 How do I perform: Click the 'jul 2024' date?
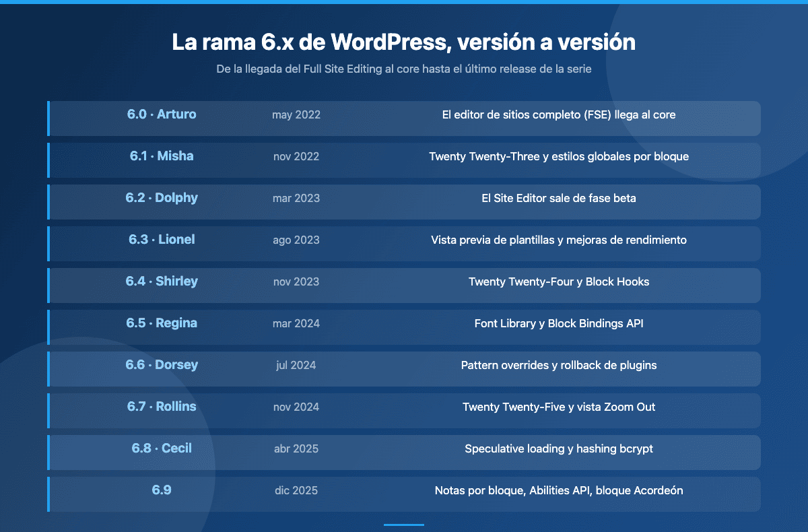click(296, 366)
